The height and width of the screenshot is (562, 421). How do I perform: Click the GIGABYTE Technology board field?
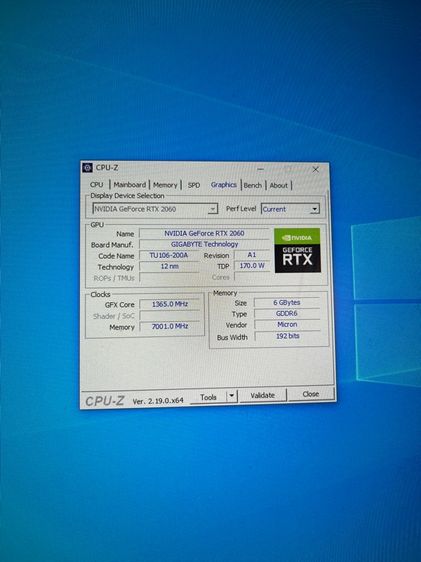click(x=204, y=244)
